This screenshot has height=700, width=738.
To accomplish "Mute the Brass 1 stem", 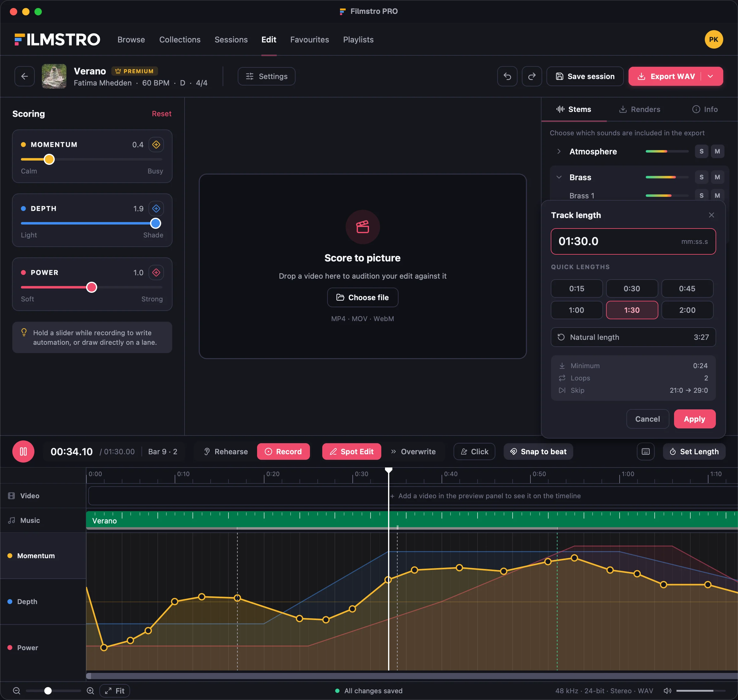I will [717, 196].
